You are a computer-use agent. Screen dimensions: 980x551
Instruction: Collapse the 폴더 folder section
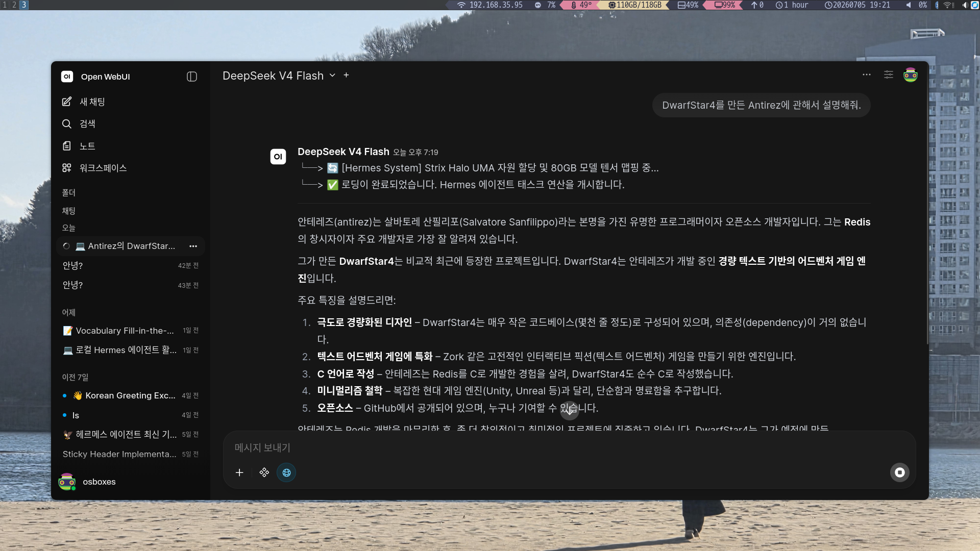pyautogui.click(x=69, y=192)
